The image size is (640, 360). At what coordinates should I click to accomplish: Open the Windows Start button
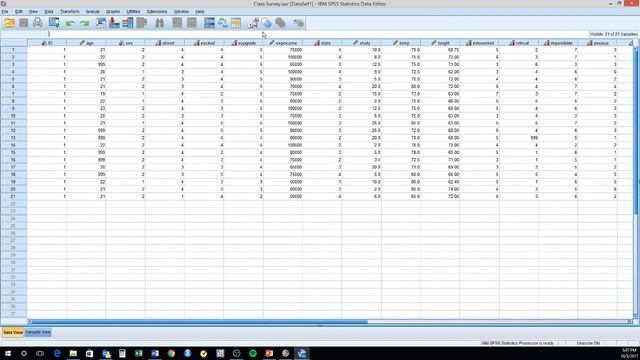click(x=7, y=353)
